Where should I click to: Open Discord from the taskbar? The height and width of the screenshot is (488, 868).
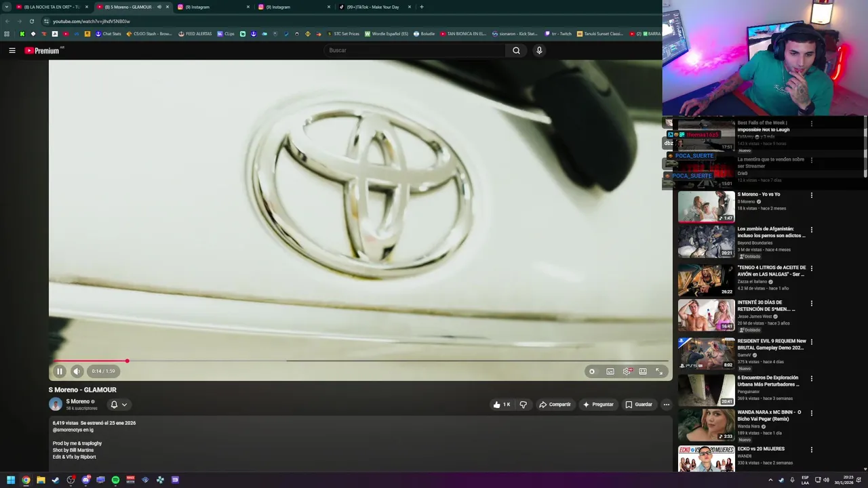(x=85, y=480)
